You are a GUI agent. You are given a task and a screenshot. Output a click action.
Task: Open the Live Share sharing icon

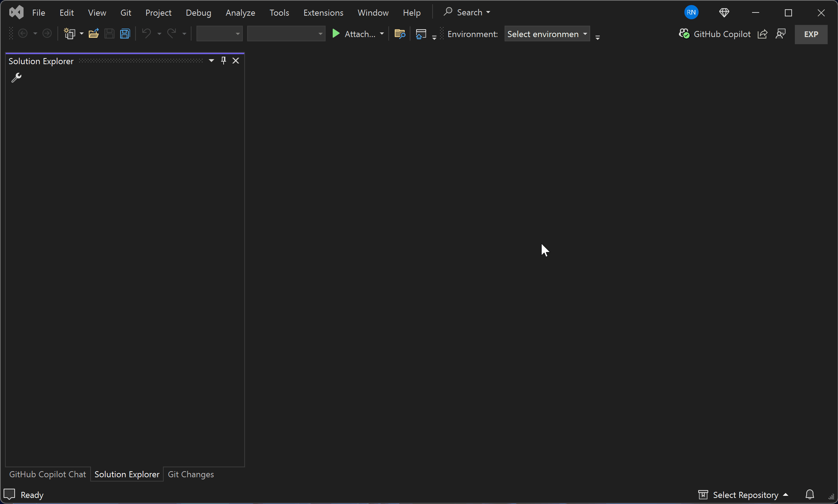tap(762, 34)
